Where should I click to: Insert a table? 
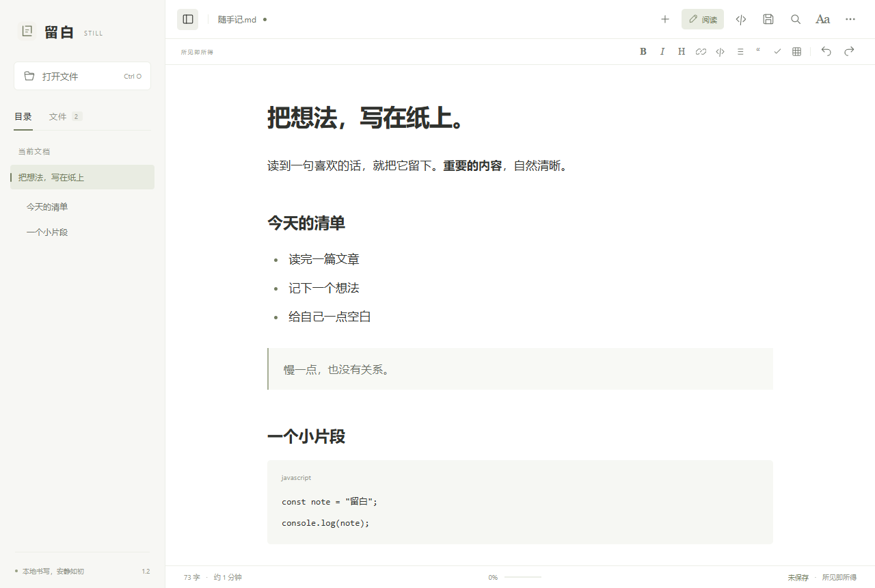pyautogui.click(x=796, y=51)
